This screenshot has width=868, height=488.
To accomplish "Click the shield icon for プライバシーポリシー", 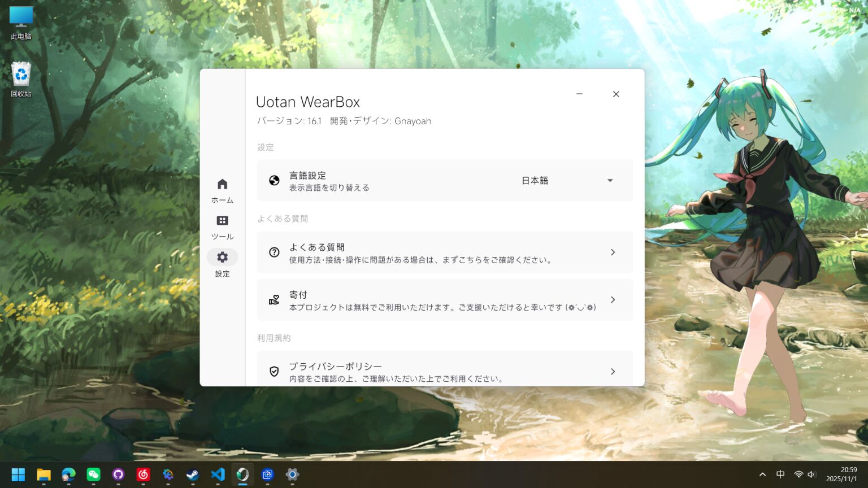I will [274, 372].
